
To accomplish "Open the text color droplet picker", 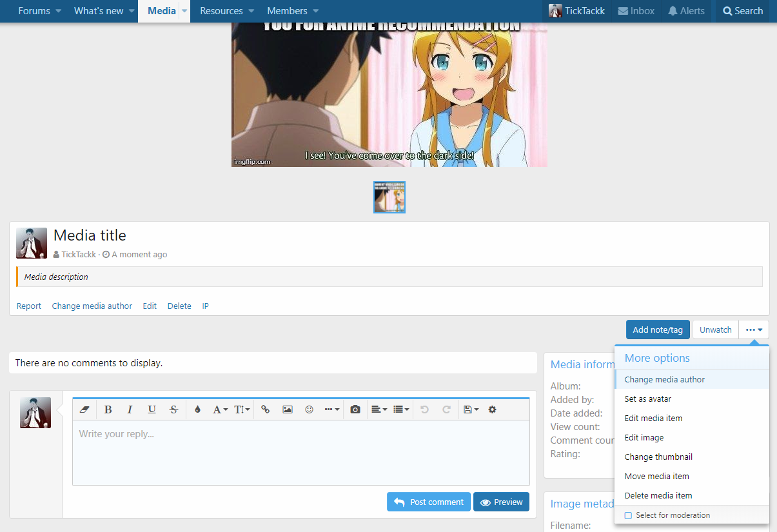I will click(197, 409).
